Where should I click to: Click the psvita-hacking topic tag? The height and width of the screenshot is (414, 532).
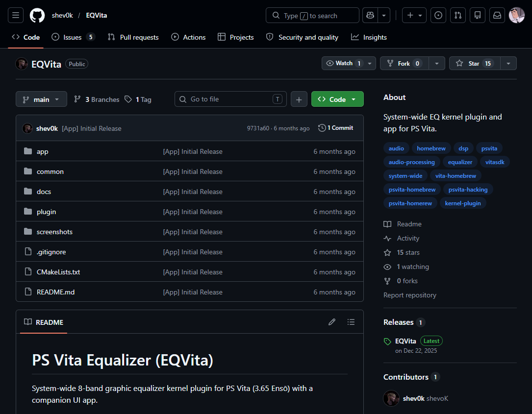point(468,190)
